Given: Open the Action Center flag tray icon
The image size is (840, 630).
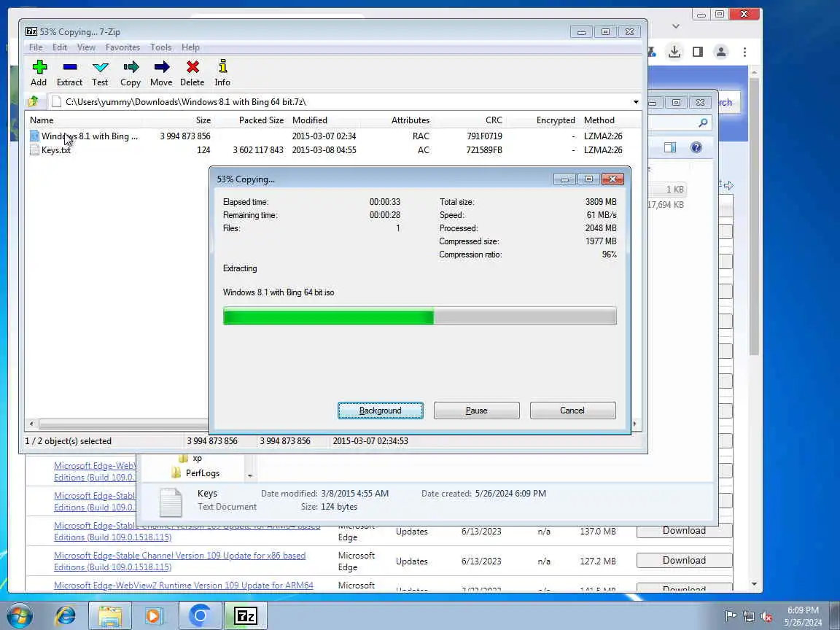Looking at the screenshot, I should point(730,616).
